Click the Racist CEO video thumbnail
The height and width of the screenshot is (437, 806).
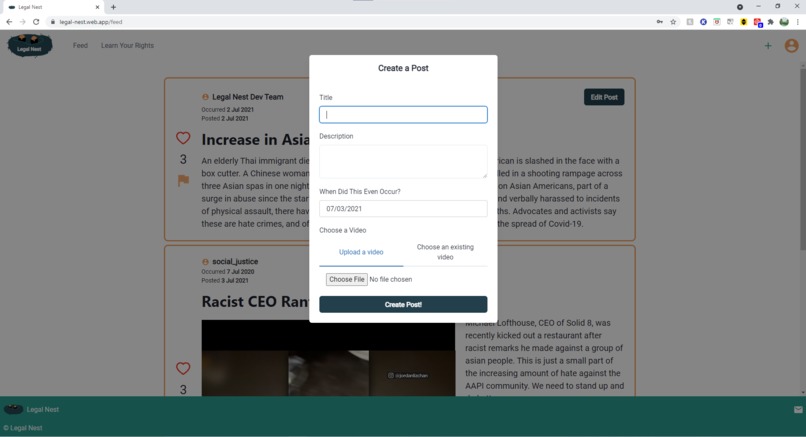pyautogui.click(x=328, y=358)
